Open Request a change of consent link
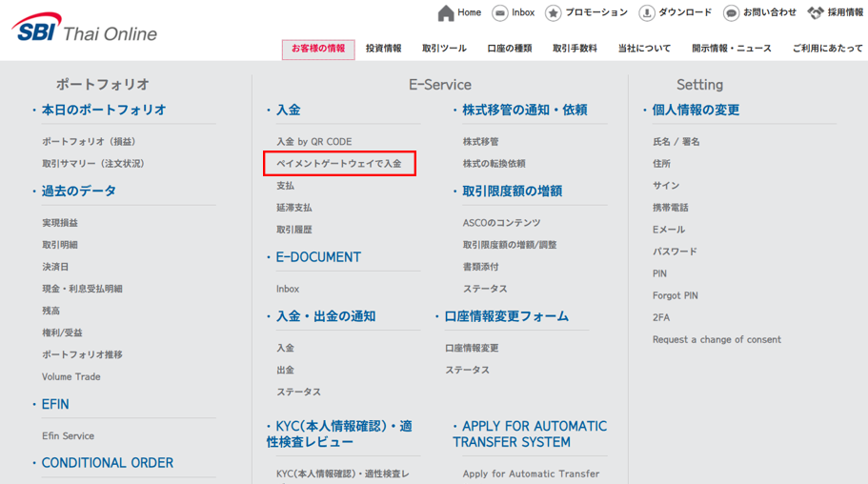The width and height of the screenshot is (868, 484). (x=717, y=339)
